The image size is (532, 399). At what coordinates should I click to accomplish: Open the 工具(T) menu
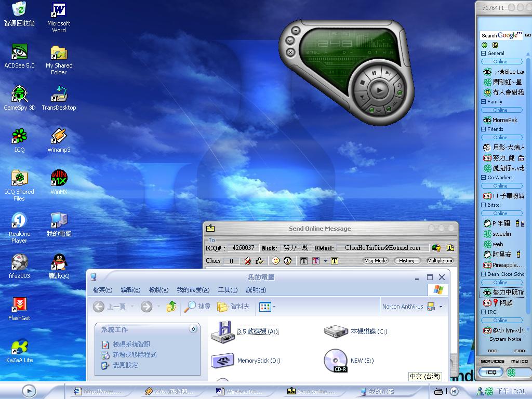pos(228,290)
